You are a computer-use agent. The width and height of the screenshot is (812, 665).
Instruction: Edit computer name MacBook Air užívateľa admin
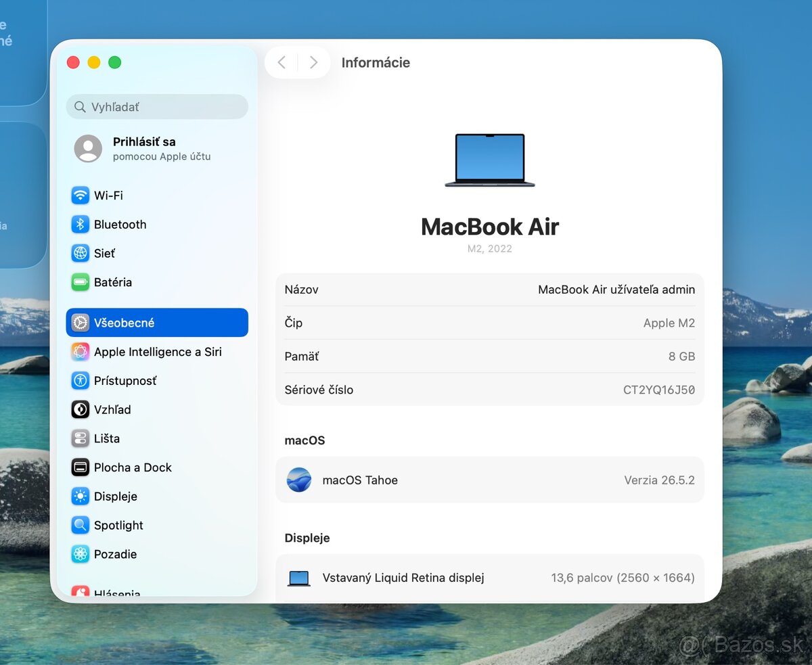(616, 290)
